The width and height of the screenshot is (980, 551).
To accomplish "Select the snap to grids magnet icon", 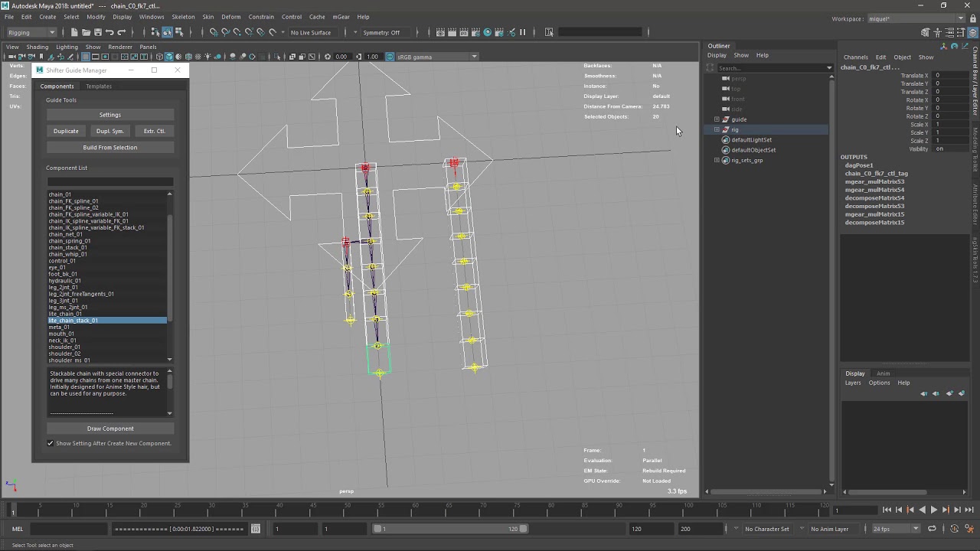I will click(214, 32).
